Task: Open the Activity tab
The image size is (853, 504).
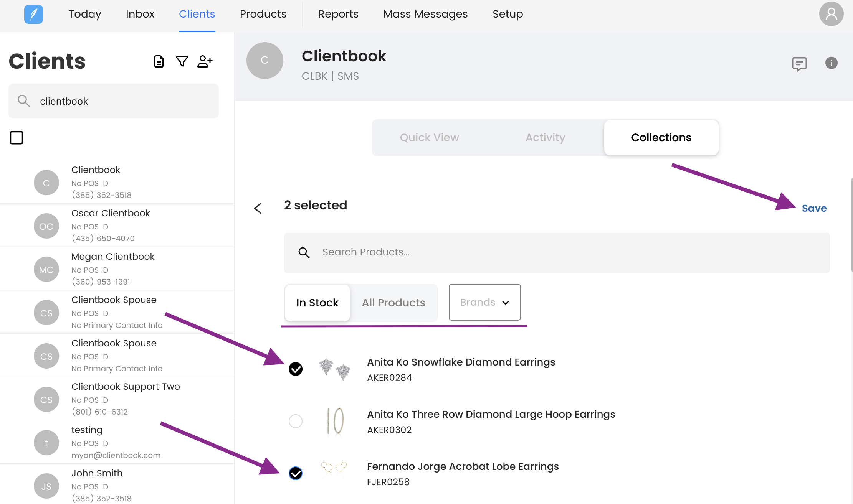Action: point(545,137)
